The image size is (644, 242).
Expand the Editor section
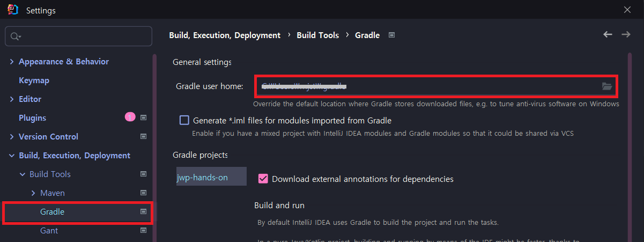click(x=12, y=99)
